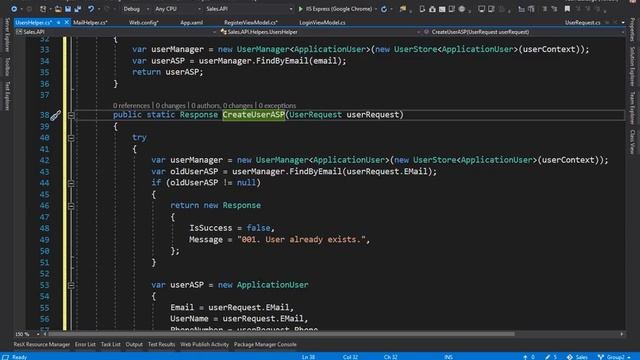
Task: Click the open file folder icon
Action: coord(58,9)
